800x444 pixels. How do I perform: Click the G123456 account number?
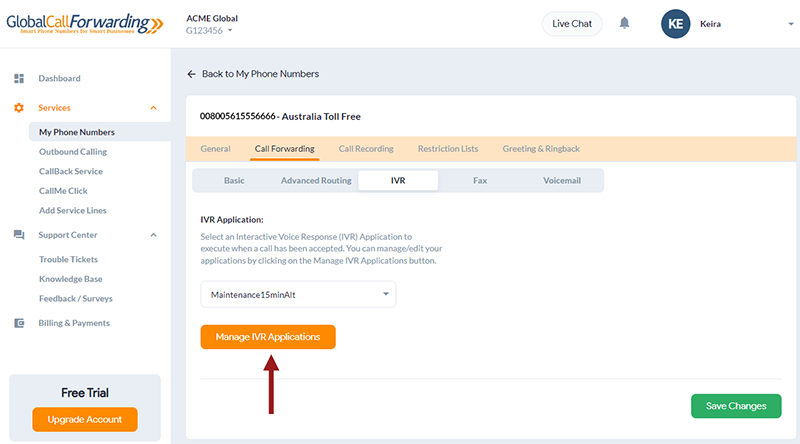click(x=204, y=31)
